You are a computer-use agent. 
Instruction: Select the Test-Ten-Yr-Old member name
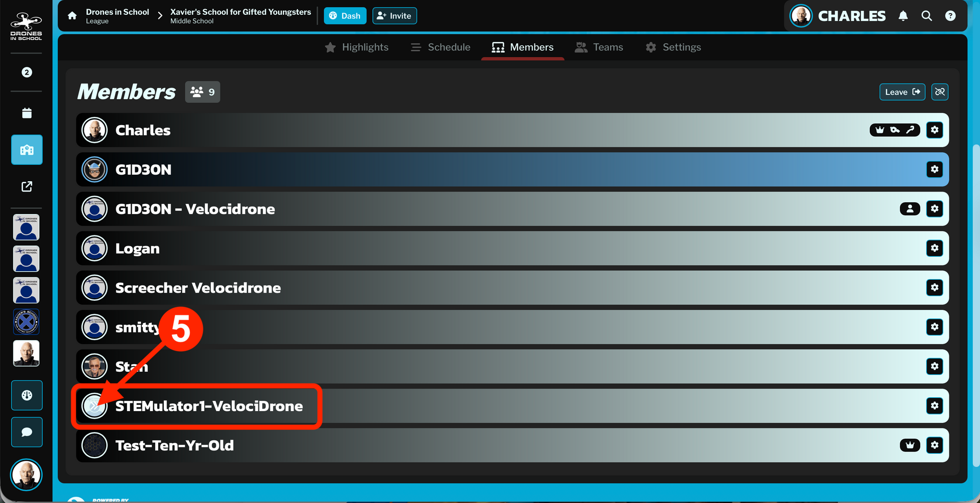pos(175,445)
